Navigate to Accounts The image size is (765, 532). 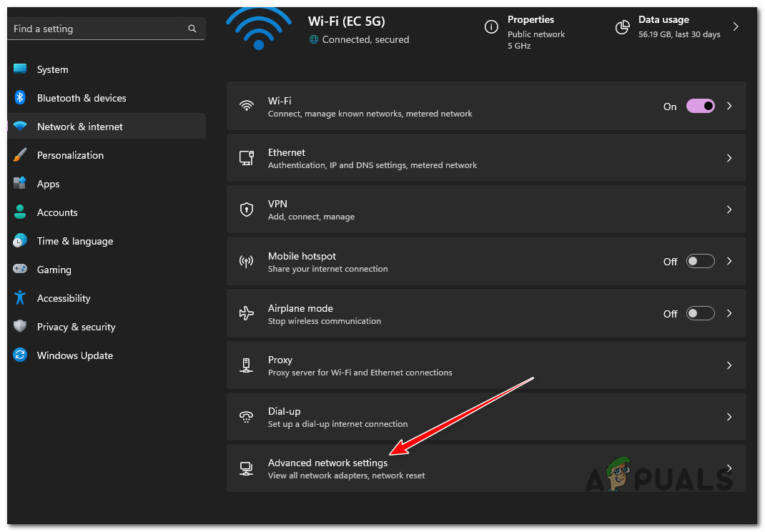[107, 212]
